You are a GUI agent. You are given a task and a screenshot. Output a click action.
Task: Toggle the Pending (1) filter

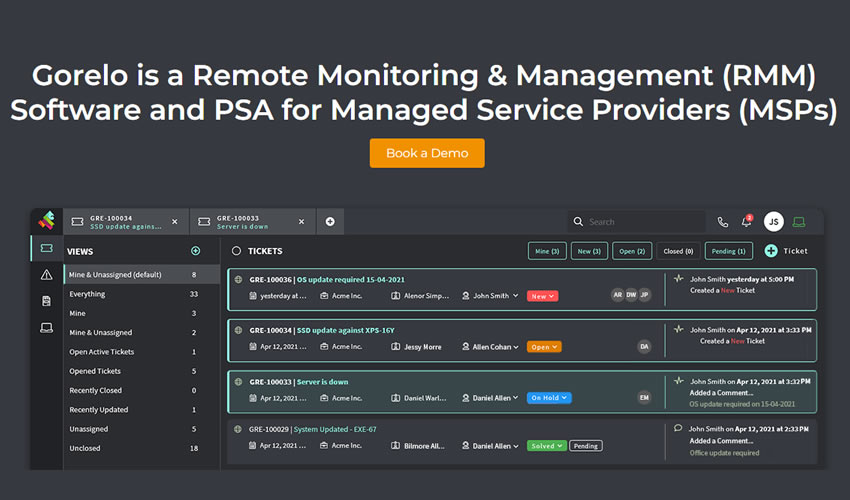coord(729,251)
